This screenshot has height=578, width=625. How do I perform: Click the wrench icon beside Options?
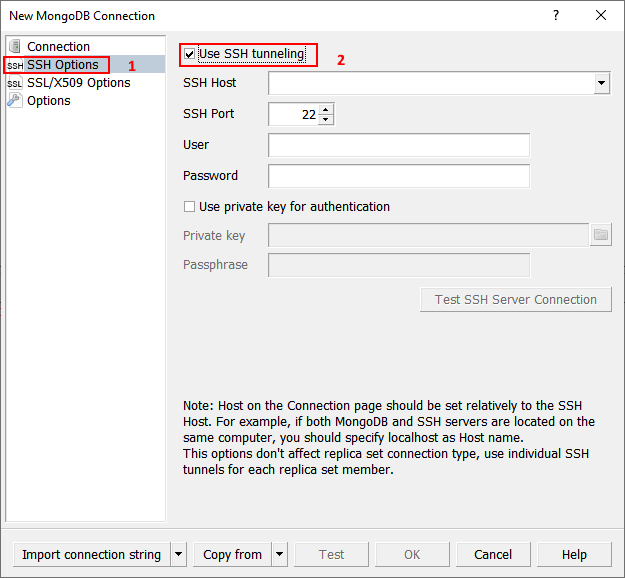click(15, 101)
